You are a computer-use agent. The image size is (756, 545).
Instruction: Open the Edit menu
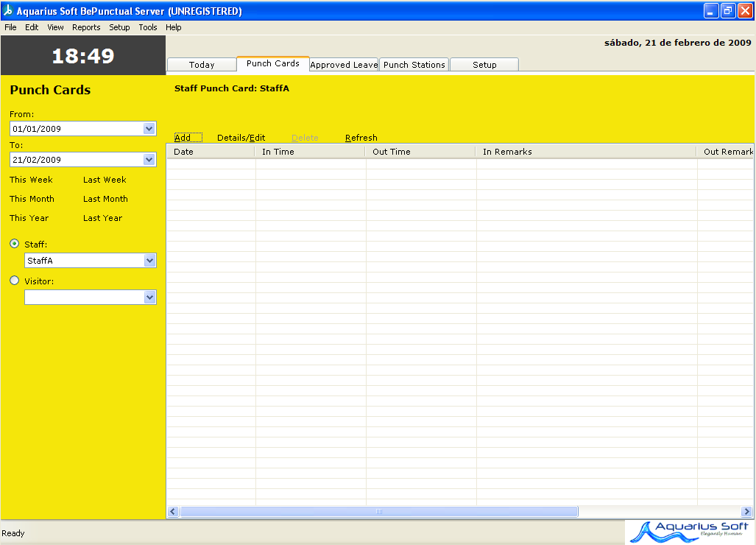coord(32,27)
